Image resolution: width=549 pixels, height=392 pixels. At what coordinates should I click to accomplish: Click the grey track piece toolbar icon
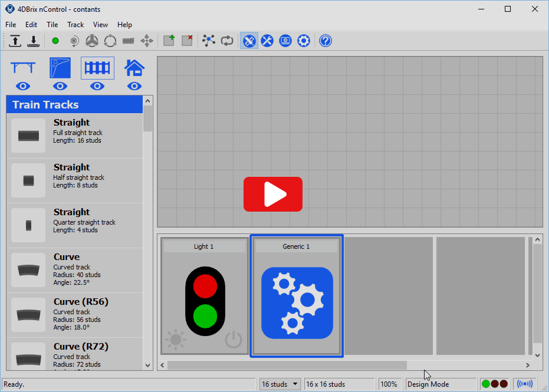point(129,41)
